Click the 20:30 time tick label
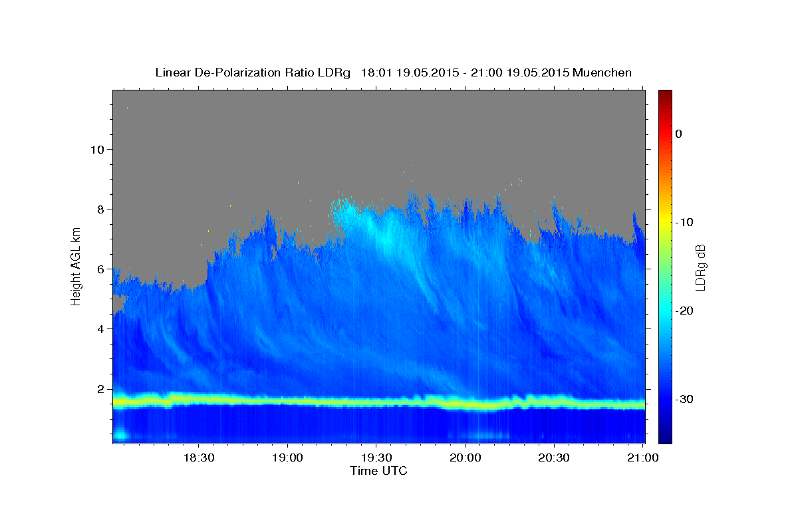The height and width of the screenshot is (532, 798). (x=553, y=458)
